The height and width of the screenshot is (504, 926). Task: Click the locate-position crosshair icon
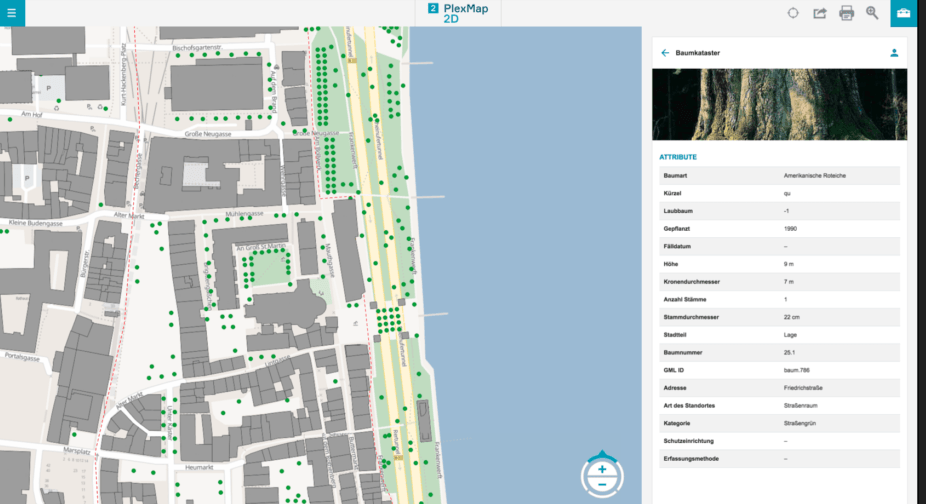coord(793,13)
